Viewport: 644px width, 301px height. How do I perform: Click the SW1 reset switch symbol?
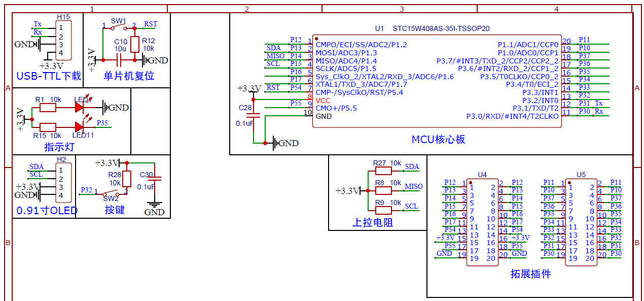119,28
